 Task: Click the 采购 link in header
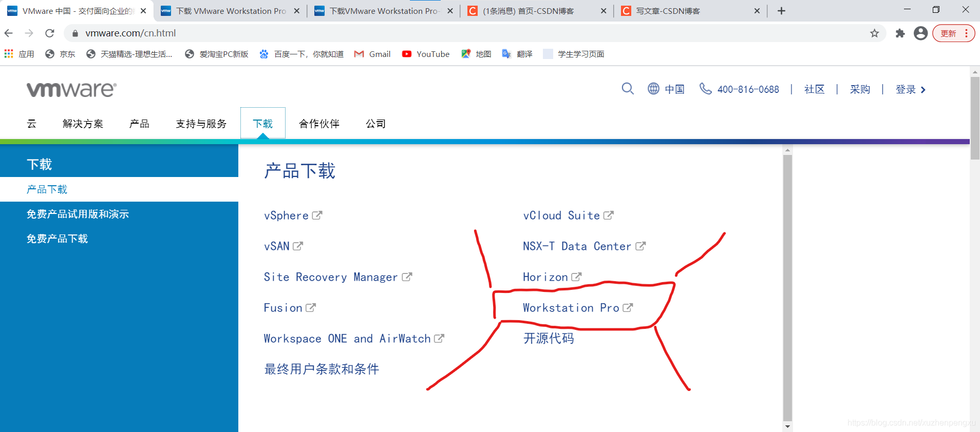860,89
